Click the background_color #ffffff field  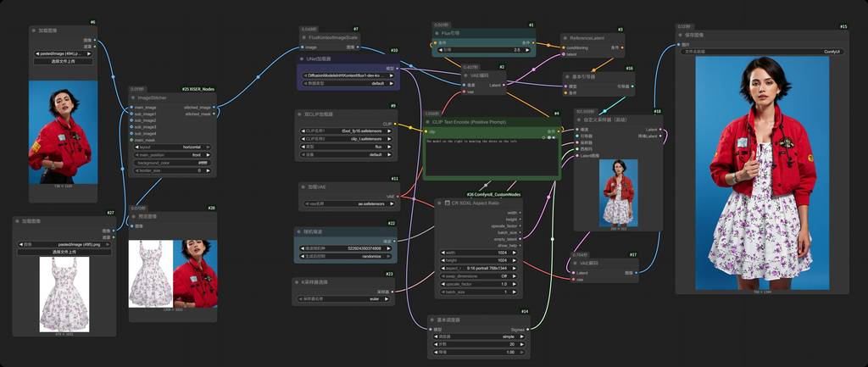[x=172, y=163]
